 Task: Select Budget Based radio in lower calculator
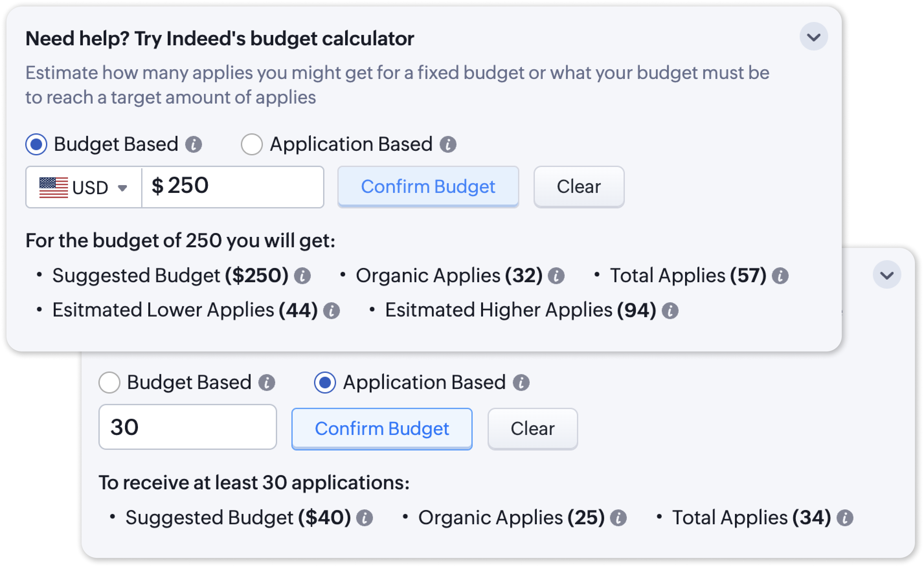click(x=109, y=383)
